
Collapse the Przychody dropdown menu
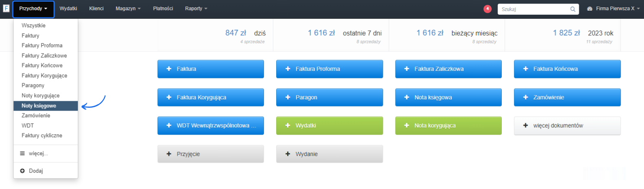pyautogui.click(x=33, y=9)
